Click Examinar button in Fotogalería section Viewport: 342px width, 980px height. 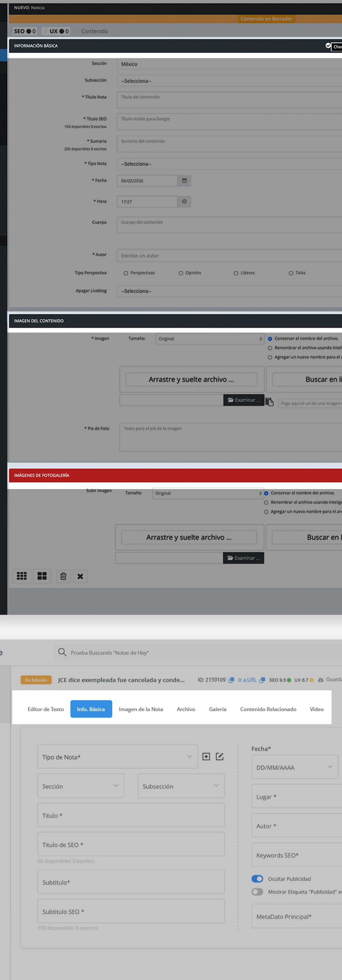pos(244,558)
